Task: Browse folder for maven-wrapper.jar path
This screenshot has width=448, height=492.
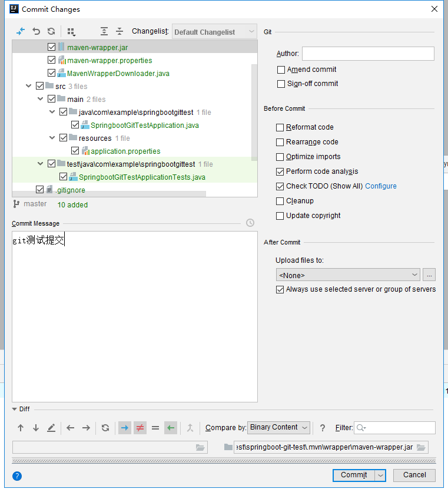Action: click(421, 447)
